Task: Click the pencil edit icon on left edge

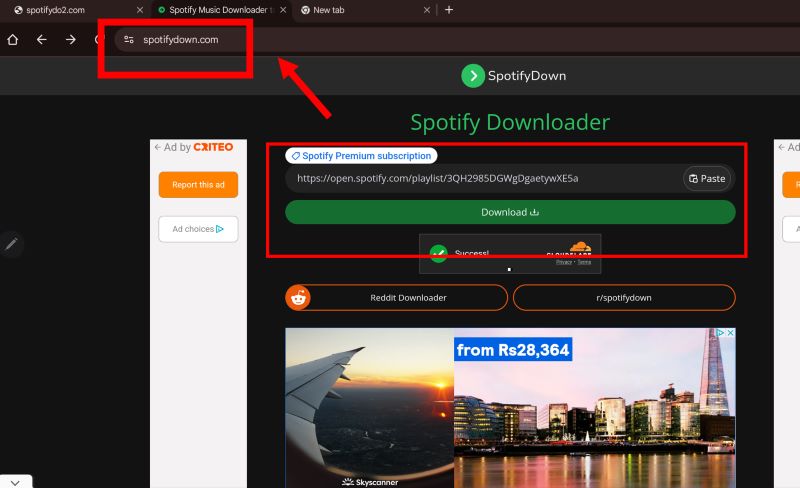Action: (x=11, y=244)
